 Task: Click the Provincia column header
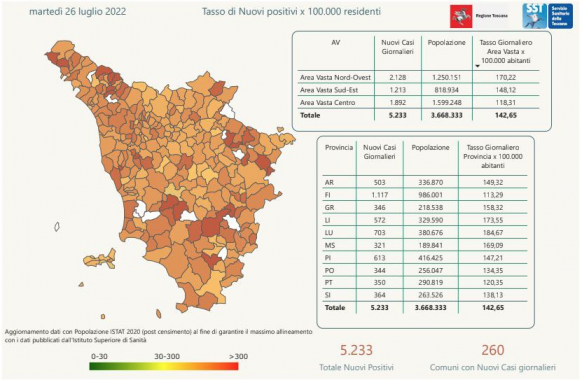(x=339, y=148)
